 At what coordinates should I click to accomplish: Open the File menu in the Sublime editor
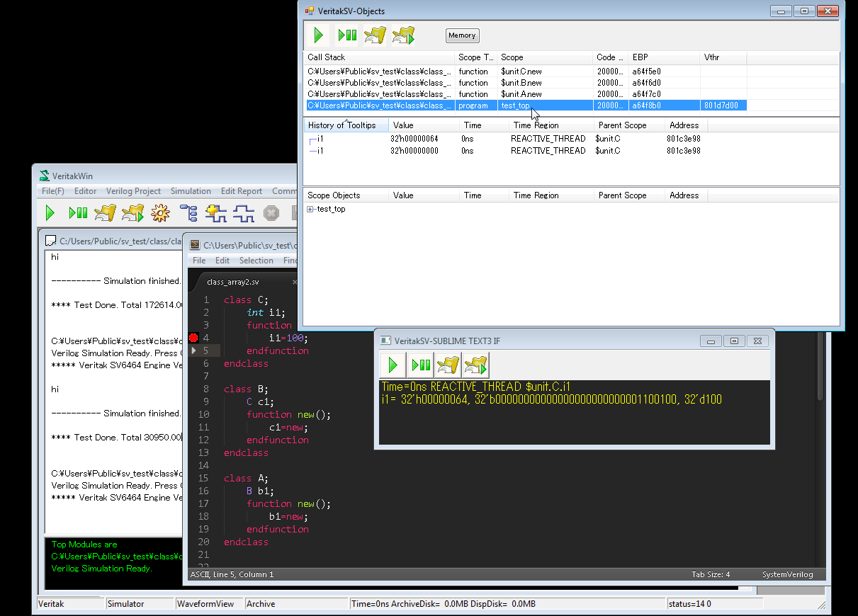point(199,261)
